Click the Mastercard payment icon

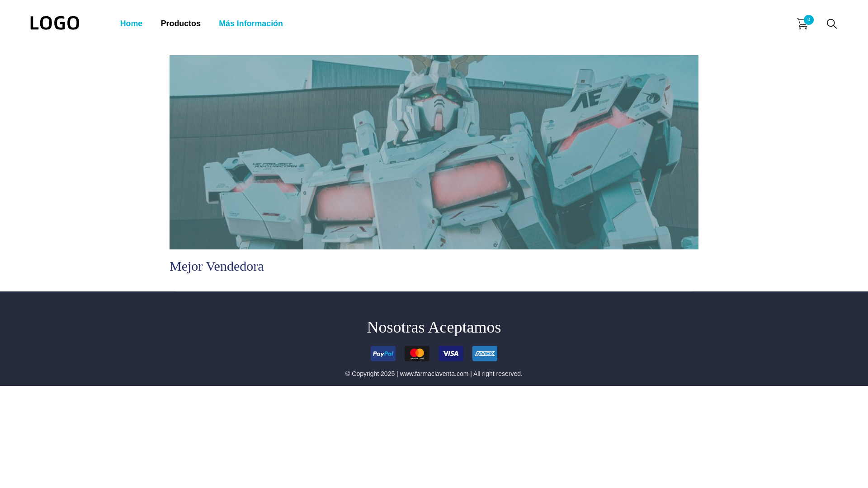417,353
